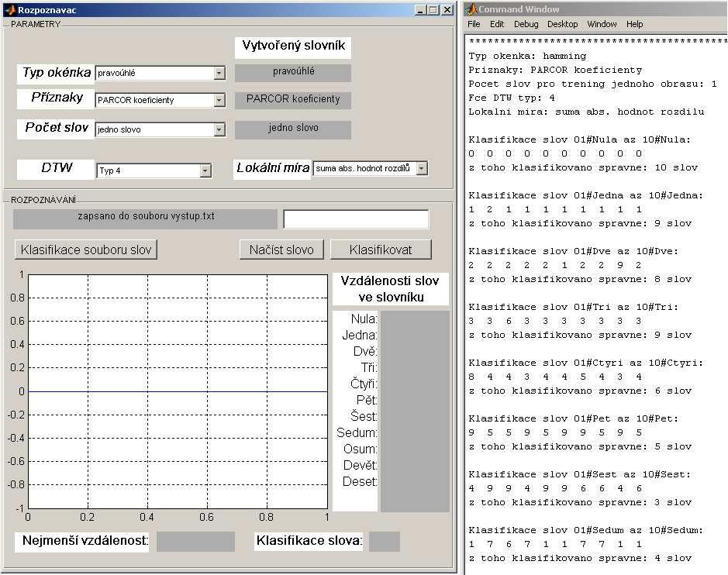Screen dimensions: 728x575
Task: Click the MATLAB icon in Command Window title
Action: (x=471, y=9)
